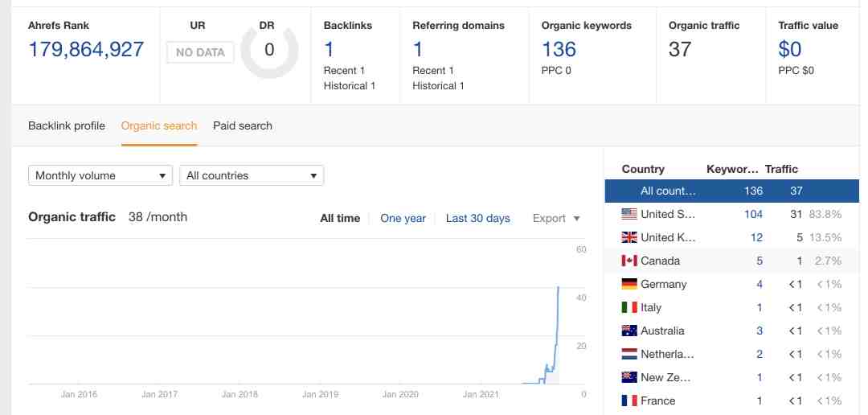The height and width of the screenshot is (415, 868).
Task: Open the All countries dropdown
Action: click(252, 175)
